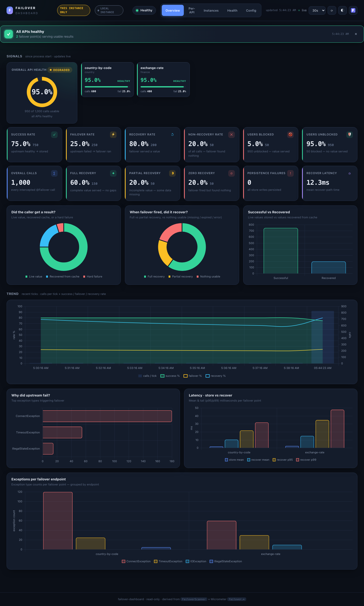Toggle the IOException exceptions chart legend
Screen dimensions: 364x606
pyautogui.click(x=196, y=561)
